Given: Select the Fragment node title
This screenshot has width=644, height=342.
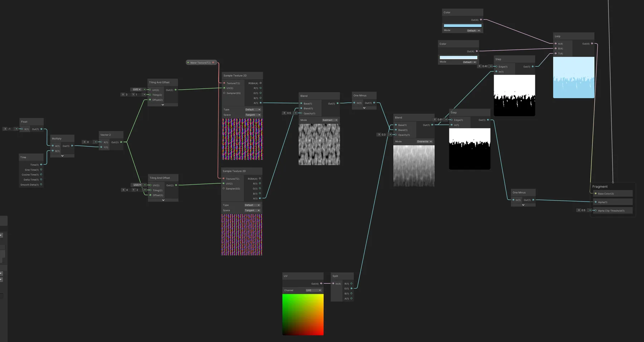Looking at the screenshot, I should click(x=600, y=187).
